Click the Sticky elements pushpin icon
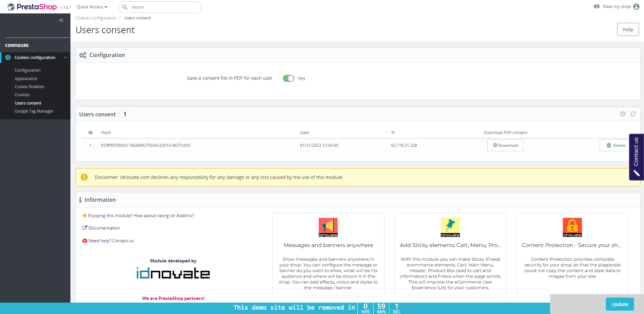Viewport: 644px width, 314px height. point(450,227)
